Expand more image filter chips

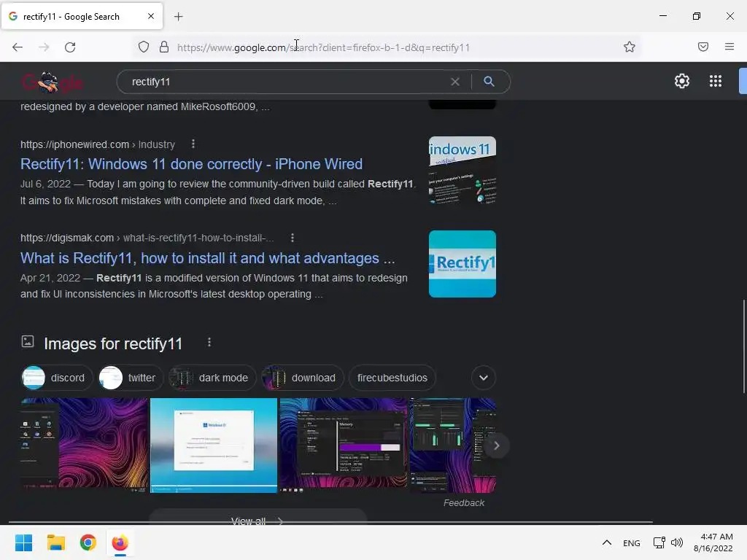click(x=484, y=378)
